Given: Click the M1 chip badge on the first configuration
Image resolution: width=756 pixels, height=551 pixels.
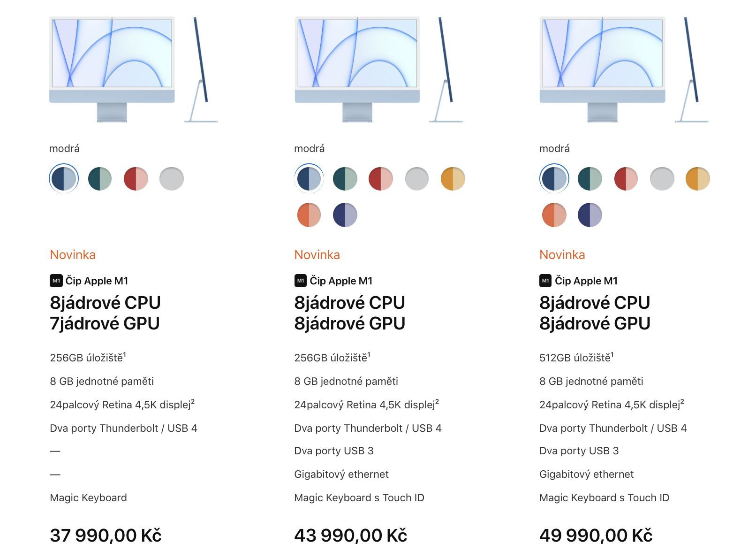Looking at the screenshot, I should point(56,281).
